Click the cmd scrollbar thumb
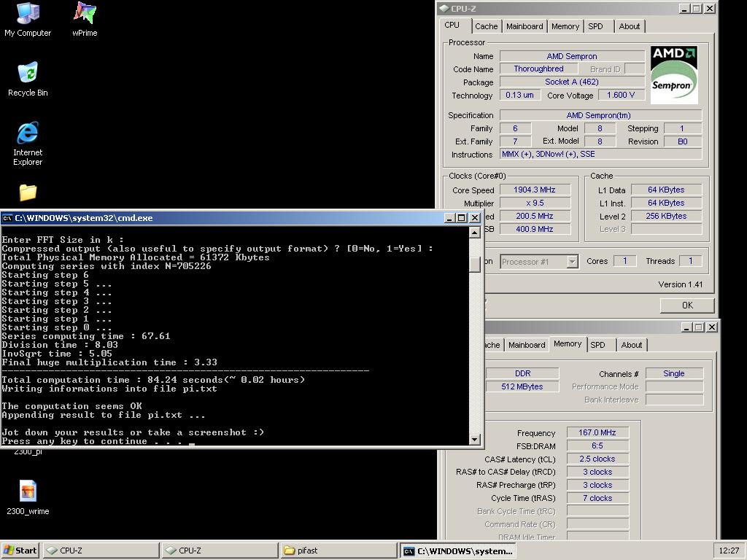 [474, 265]
